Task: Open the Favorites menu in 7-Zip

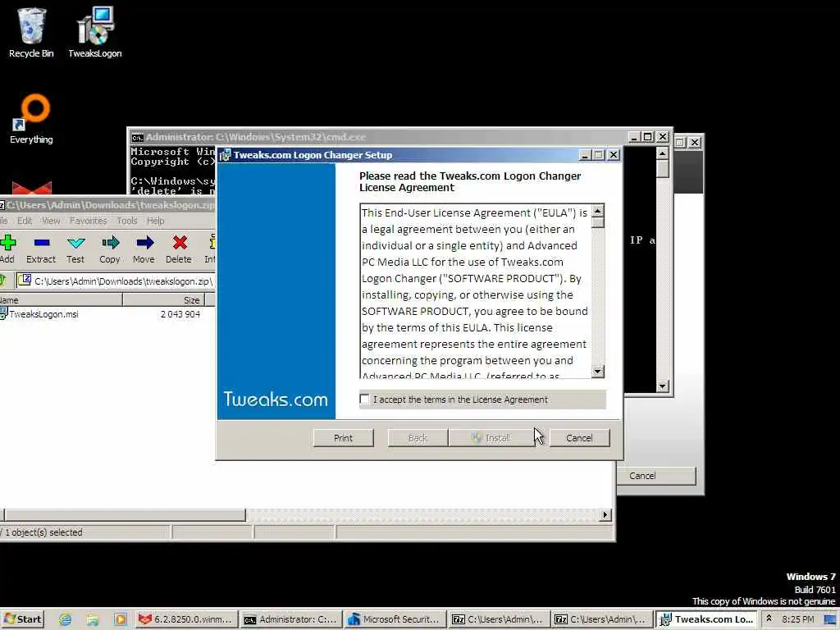Action: pyautogui.click(x=89, y=221)
